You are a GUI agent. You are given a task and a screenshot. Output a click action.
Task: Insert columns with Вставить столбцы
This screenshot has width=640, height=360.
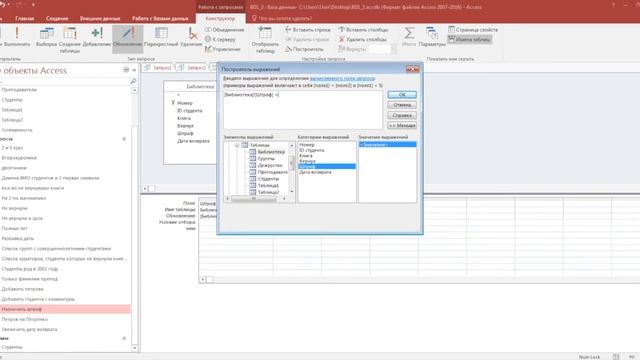(363, 30)
